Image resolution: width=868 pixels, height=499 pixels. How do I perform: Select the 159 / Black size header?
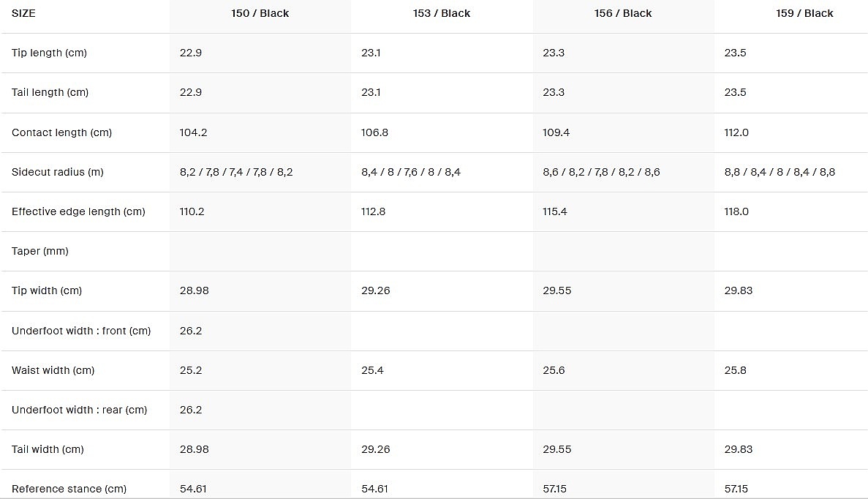[x=804, y=13]
